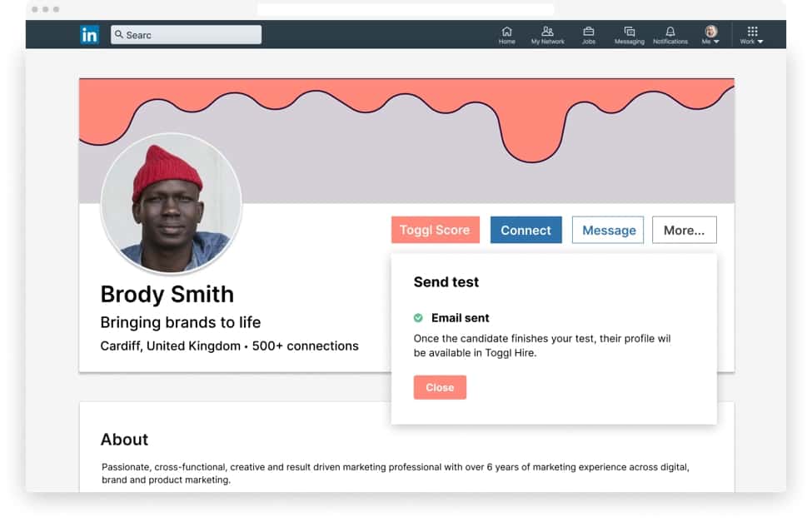Click Brody Smith's profile photo

coord(171,202)
